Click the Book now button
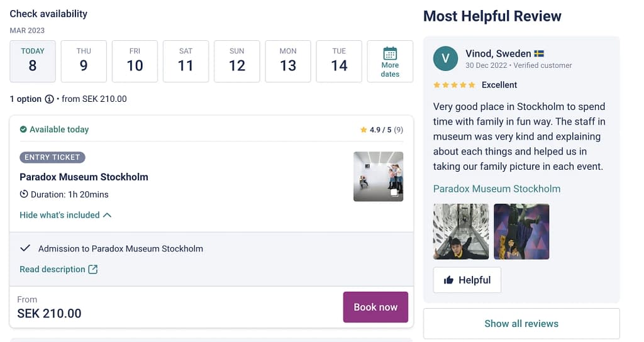This screenshot has height=342, width=644. [375, 307]
